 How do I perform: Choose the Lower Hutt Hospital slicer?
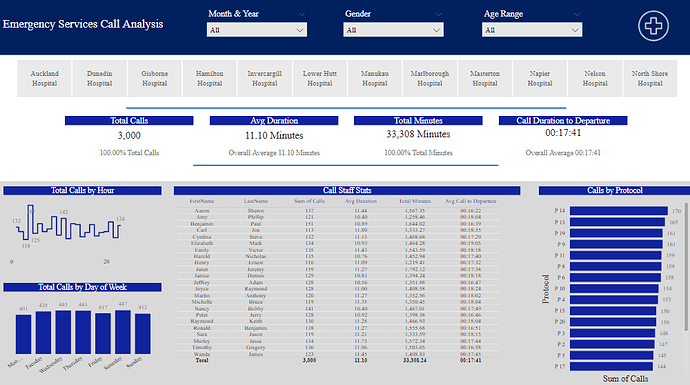[320, 78]
